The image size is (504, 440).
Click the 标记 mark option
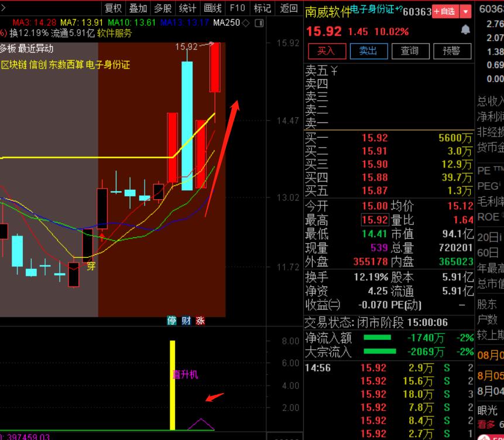click(262, 8)
